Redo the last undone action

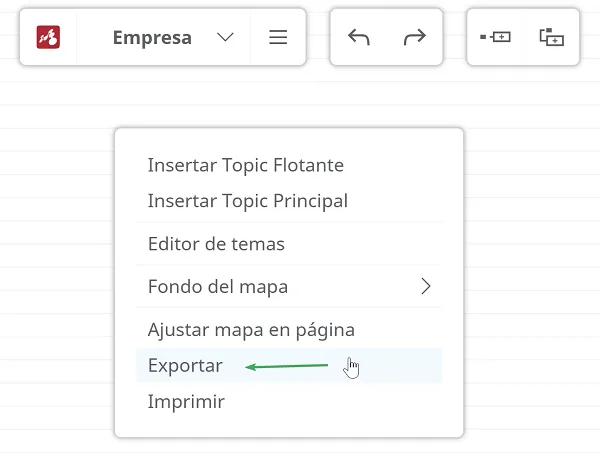[415, 37]
